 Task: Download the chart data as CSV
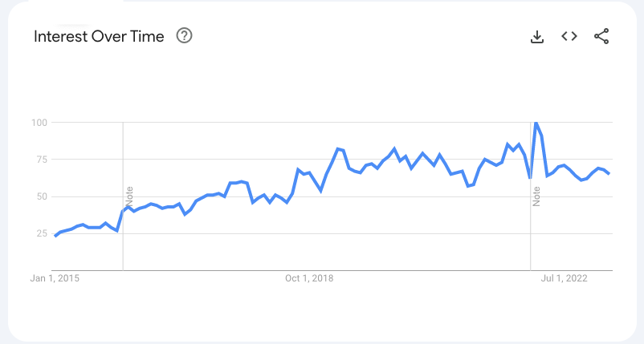[x=537, y=36]
